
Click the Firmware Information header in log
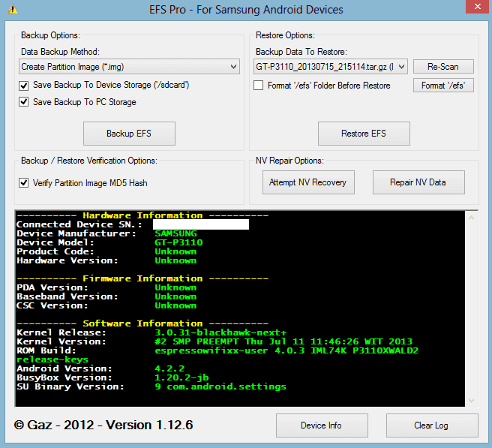(142, 278)
